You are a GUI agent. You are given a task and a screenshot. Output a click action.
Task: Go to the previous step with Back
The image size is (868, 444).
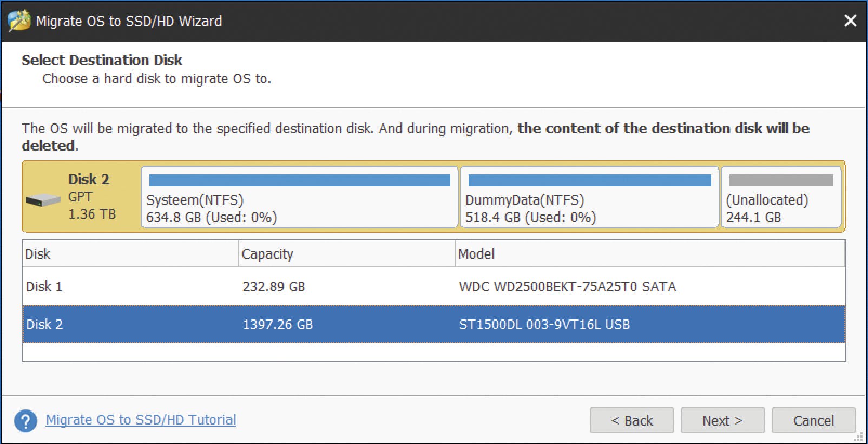[x=632, y=420]
